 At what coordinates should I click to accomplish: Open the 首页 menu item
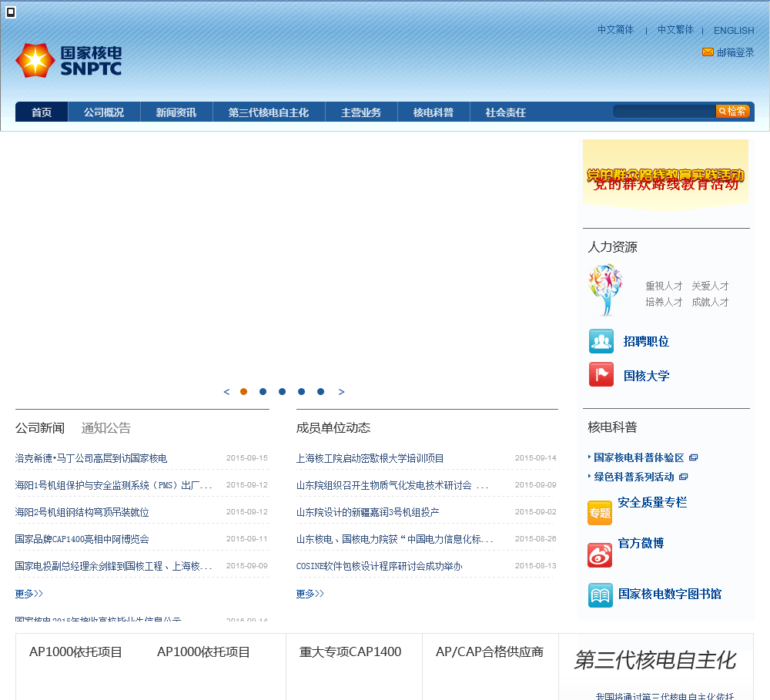click(42, 112)
